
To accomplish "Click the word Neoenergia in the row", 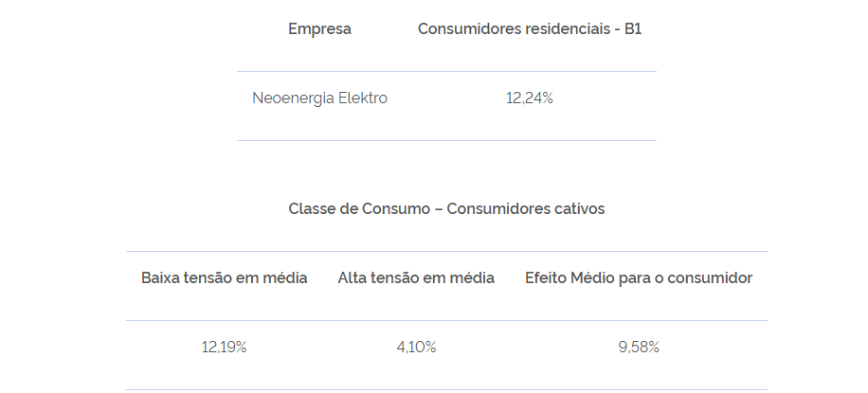I will pos(293,98).
